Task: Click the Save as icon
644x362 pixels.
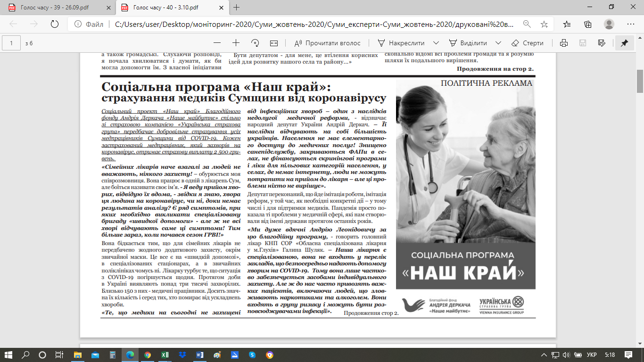Action: point(601,43)
